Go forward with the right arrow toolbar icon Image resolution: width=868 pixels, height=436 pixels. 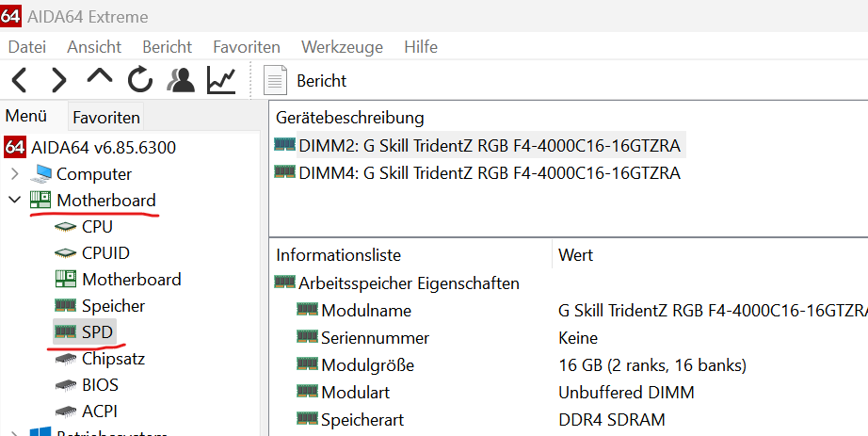coord(58,80)
